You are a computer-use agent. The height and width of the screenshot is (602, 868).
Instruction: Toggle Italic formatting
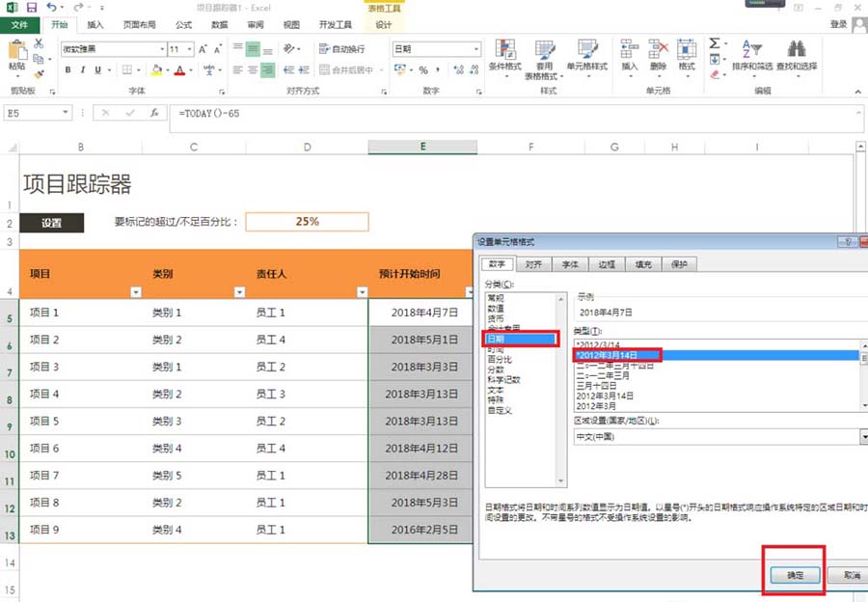click(x=83, y=68)
